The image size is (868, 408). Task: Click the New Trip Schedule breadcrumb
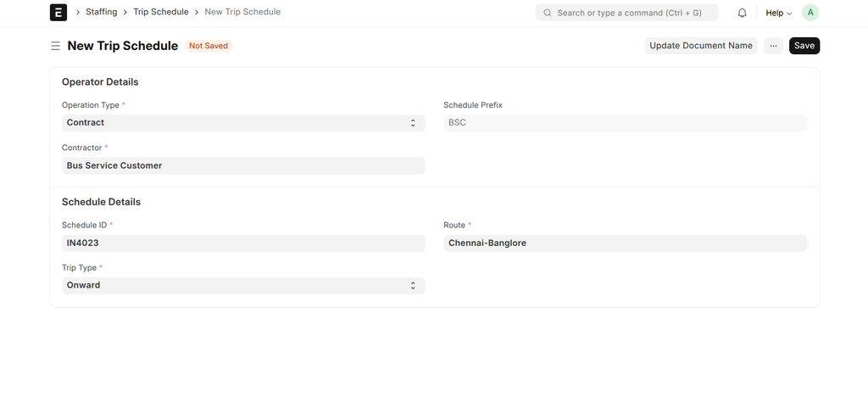click(x=242, y=13)
